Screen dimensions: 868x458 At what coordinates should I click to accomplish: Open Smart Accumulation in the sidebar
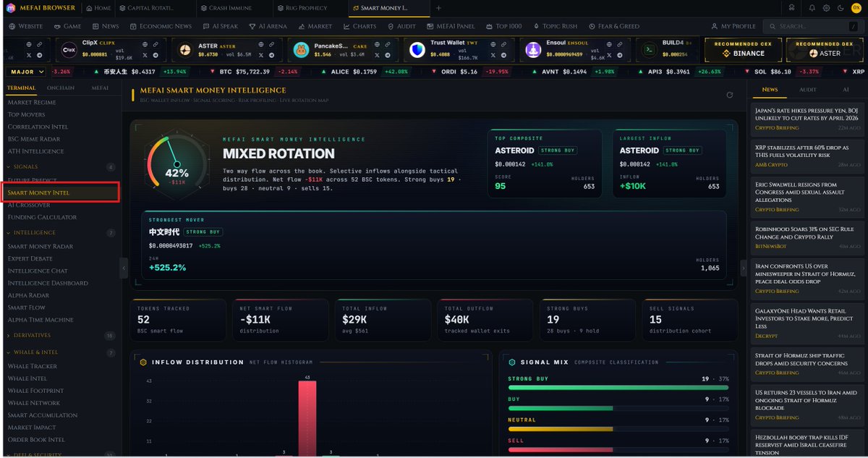point(43,415)
